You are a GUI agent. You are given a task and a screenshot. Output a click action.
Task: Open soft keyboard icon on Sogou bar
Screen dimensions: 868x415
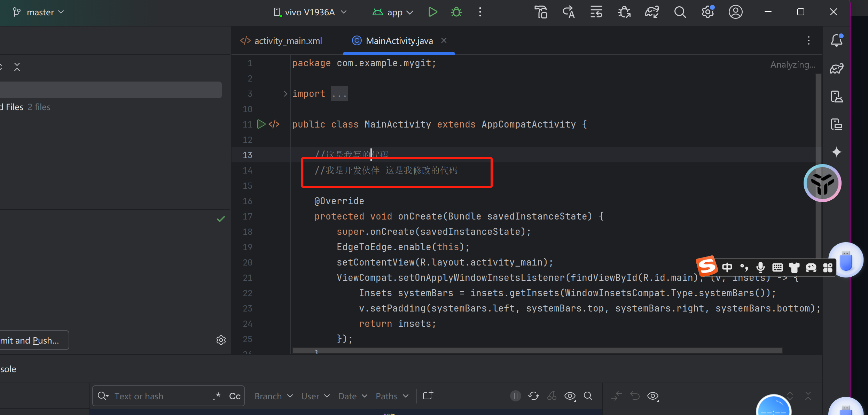click(777, 268)
